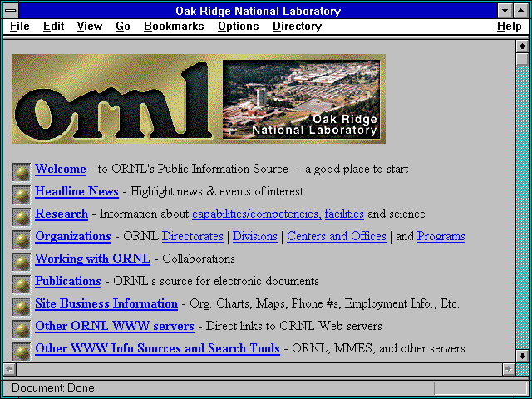Viewport: 532px width, 399px height.
Task: Click the bullet icon beside Research
Action: click(21, 217)
